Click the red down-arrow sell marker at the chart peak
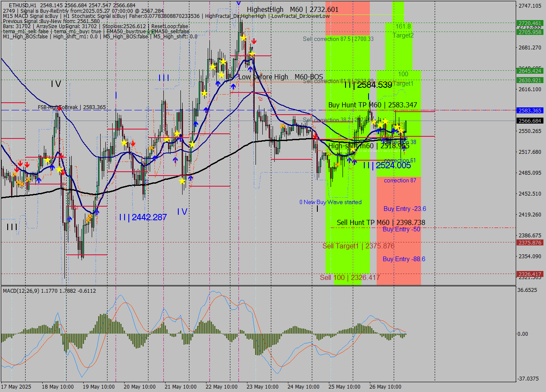 pos(255,40)
